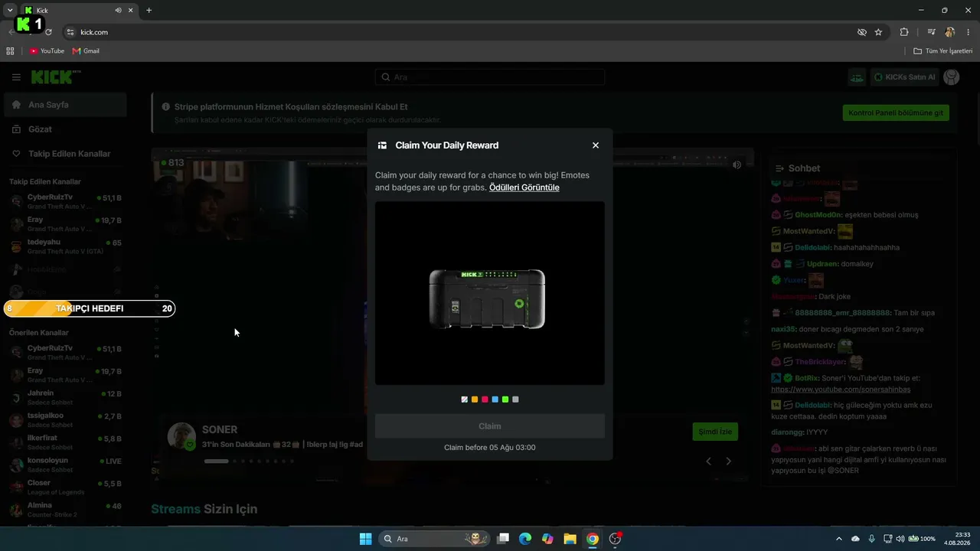
Task: Click the reward crate image
Action: click(x=488, y=298)
